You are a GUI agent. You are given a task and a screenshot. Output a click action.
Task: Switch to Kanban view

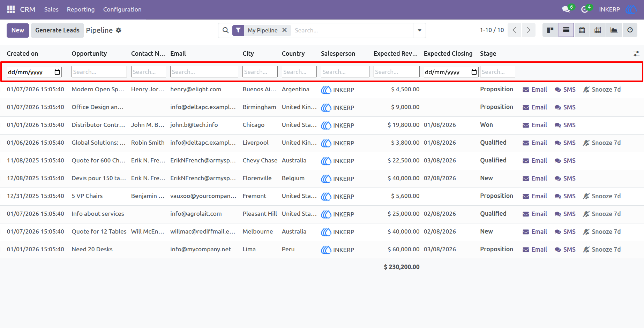point(550,30)
